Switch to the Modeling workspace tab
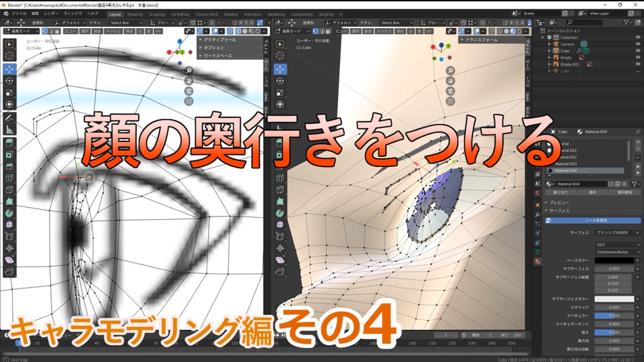The width and height of the screenshot is (644, 362). click(x=135, y=14)
